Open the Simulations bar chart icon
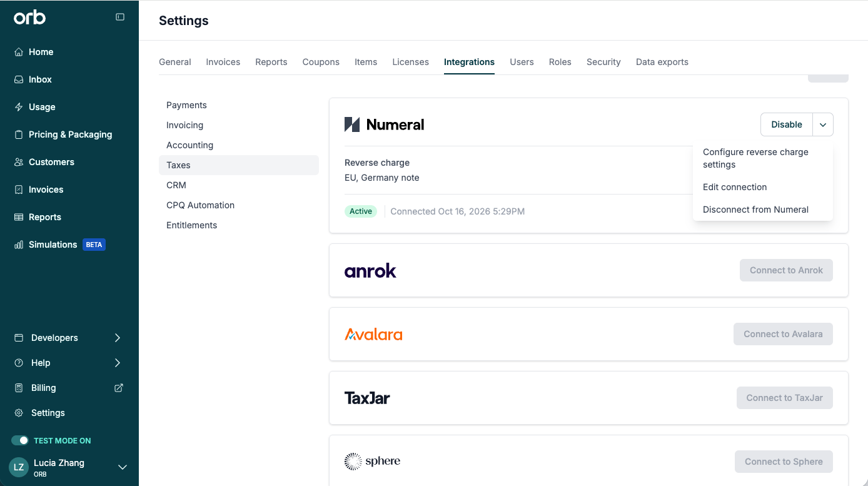868x486 pixels. (19, 245)
